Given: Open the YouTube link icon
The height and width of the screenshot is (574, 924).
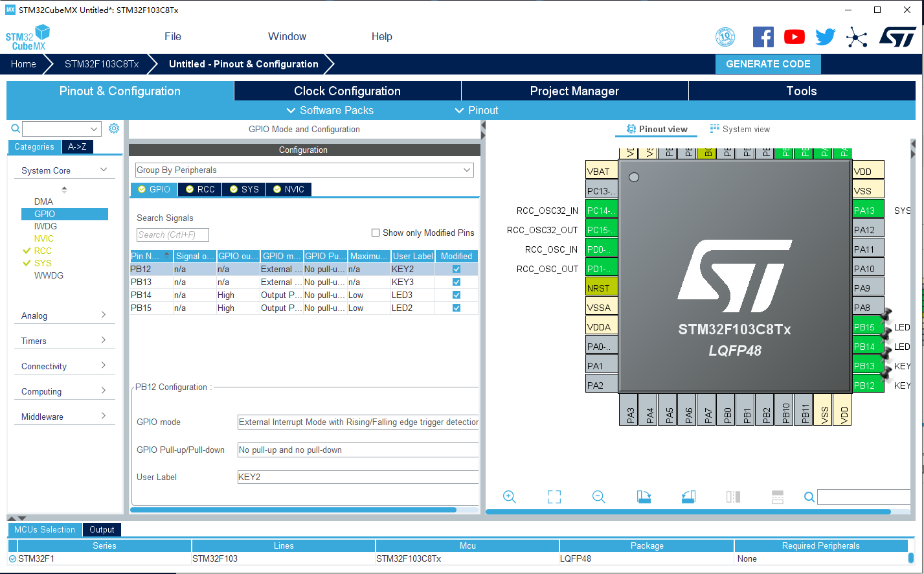Looking at the screenshot, I should pyautogui.click(x=794, y=37).
